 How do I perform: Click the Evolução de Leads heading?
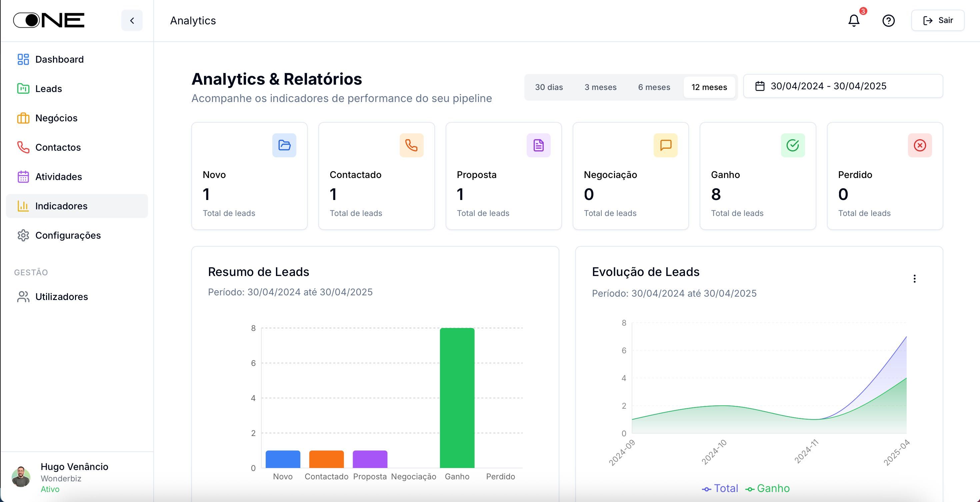coord(646,272)
